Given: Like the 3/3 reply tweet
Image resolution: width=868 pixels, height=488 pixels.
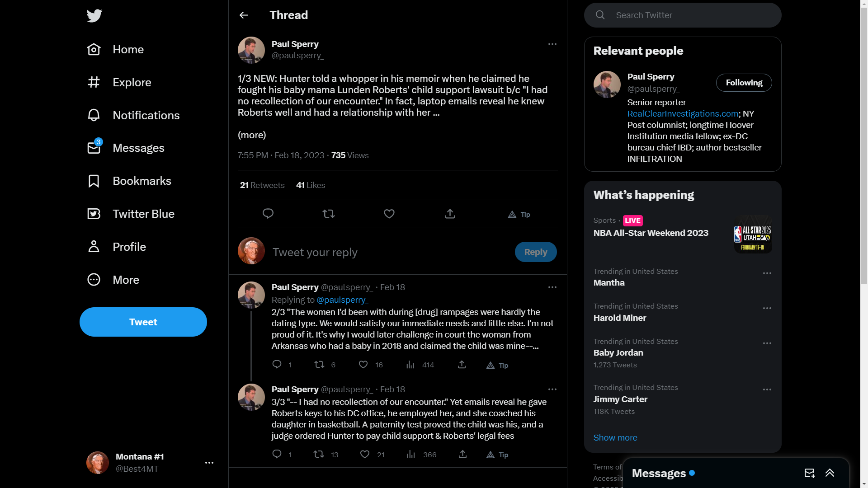Looking at the screenshot, I should click(365, 454).
